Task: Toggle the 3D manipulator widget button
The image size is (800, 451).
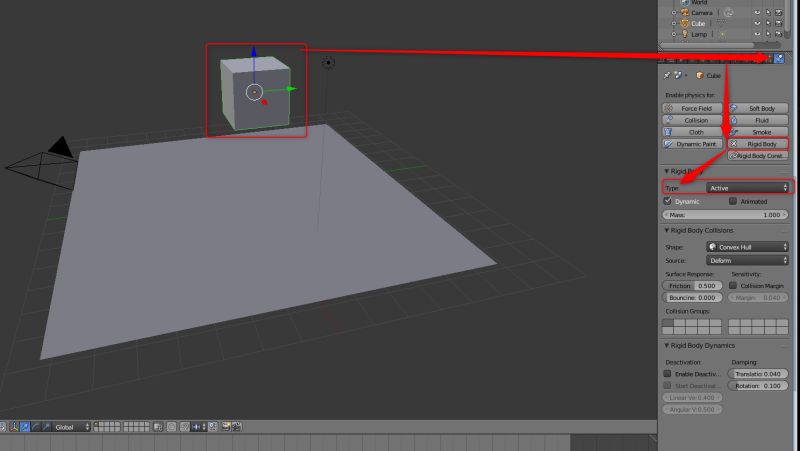Action: tap(14, 427)
